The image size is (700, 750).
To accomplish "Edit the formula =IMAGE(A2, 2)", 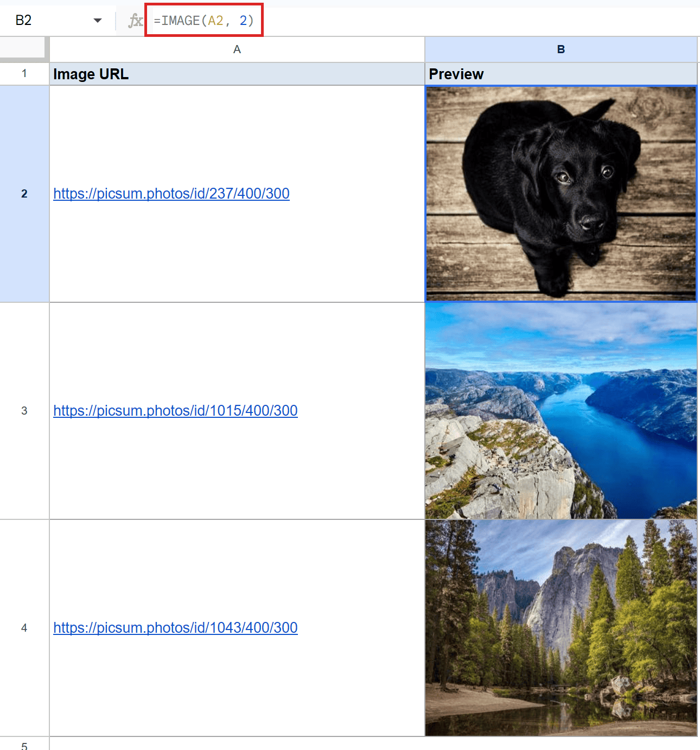I will click(204, 21).
